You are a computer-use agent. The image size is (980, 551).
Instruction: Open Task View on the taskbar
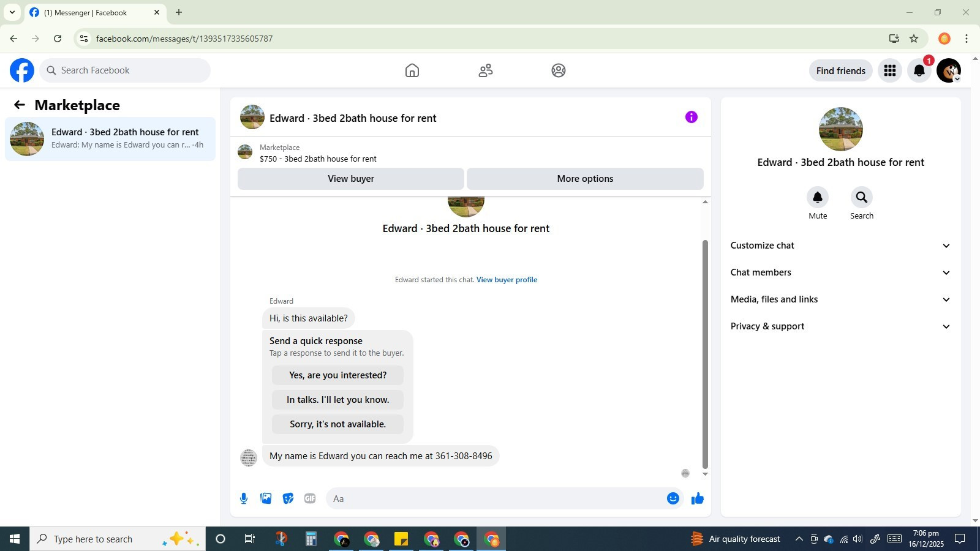click(x=250, y=539)
